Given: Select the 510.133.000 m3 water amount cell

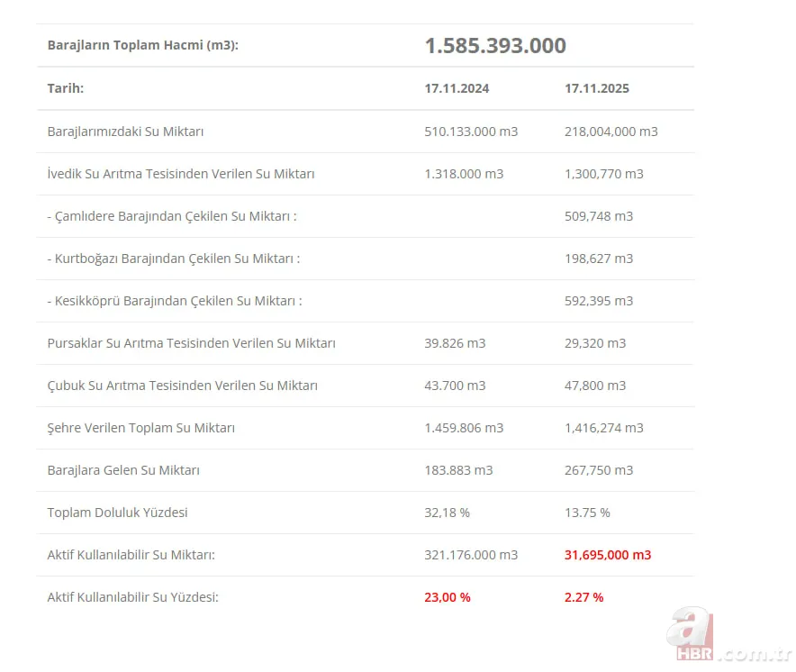Looking at the screenshot, I should coord(471,132).
